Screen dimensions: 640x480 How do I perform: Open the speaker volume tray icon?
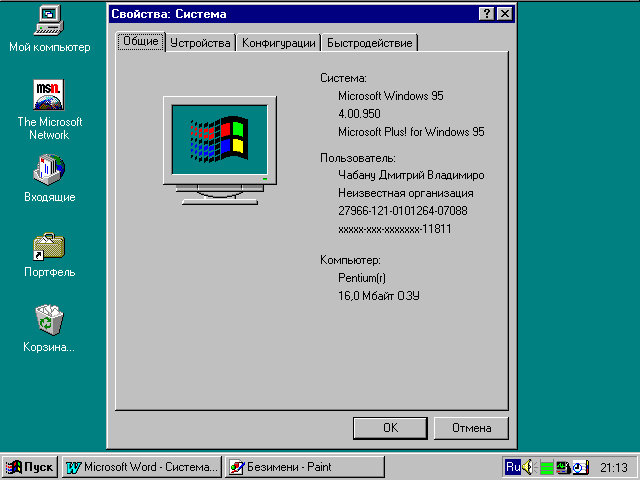coord(528,467)
